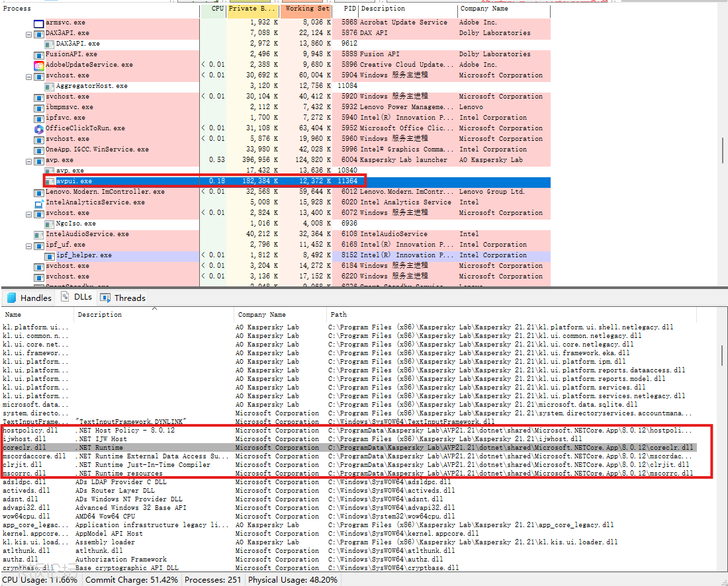Click the OfficeClickToRun.exe Office icon
Screen dimensions: 728x586
pyautogui.click(x=39, y=128)
